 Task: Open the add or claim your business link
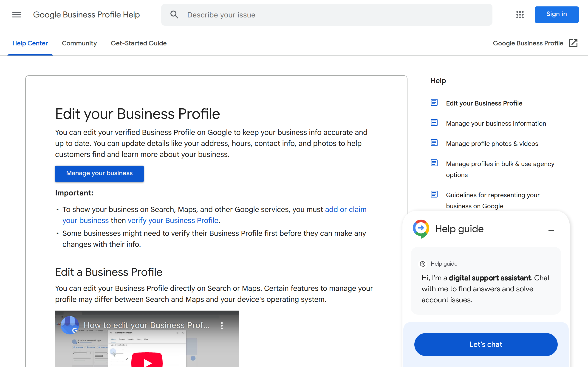click(x=345, y=209)
